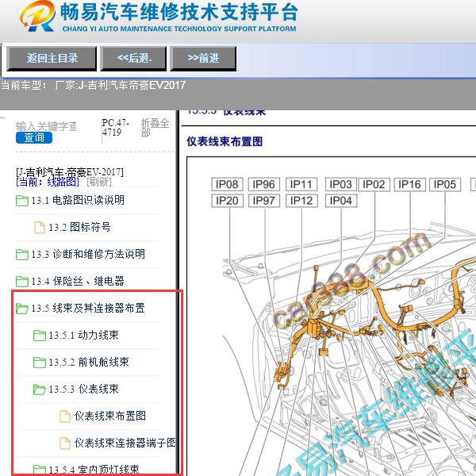Click folder icon of 13.4 保险丝、继电器
This screenshot has height=476, width=476.
22,281
